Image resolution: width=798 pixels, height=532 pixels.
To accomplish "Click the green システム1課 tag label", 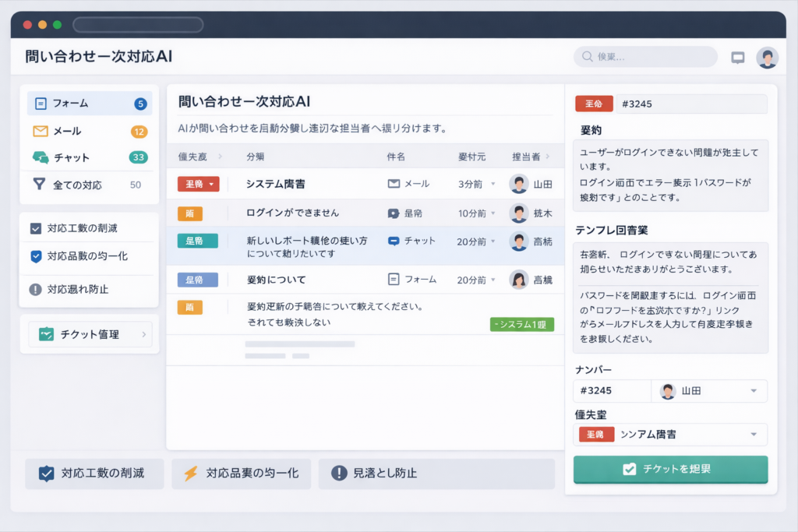I will click(x=521, y=324).
